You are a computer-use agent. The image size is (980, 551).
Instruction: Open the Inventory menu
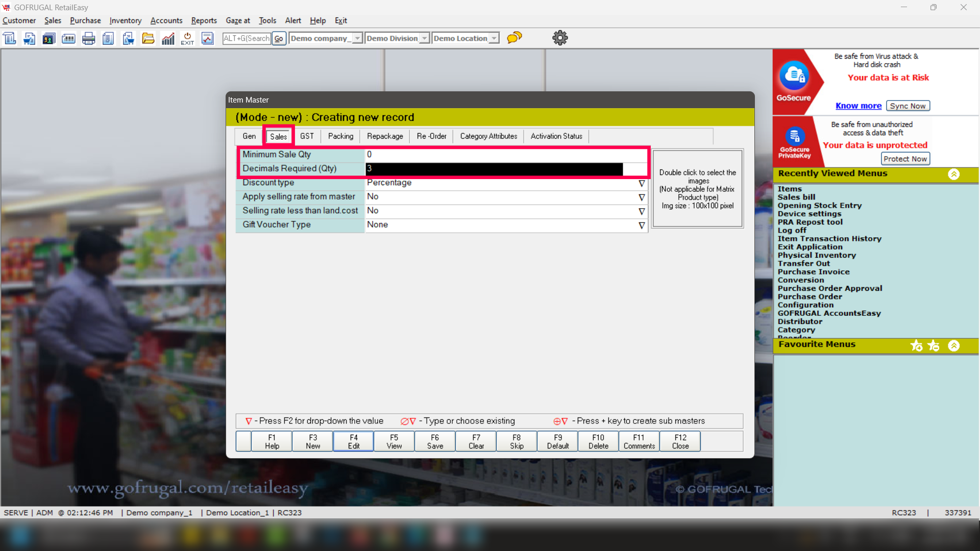[125, 20]
